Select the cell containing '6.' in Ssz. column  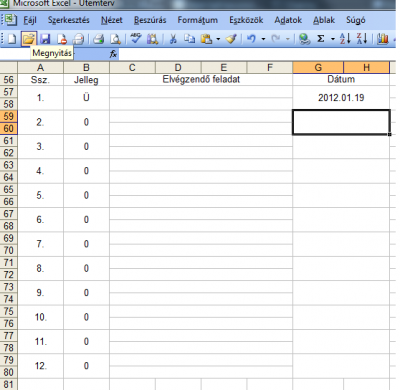[40, 220]
